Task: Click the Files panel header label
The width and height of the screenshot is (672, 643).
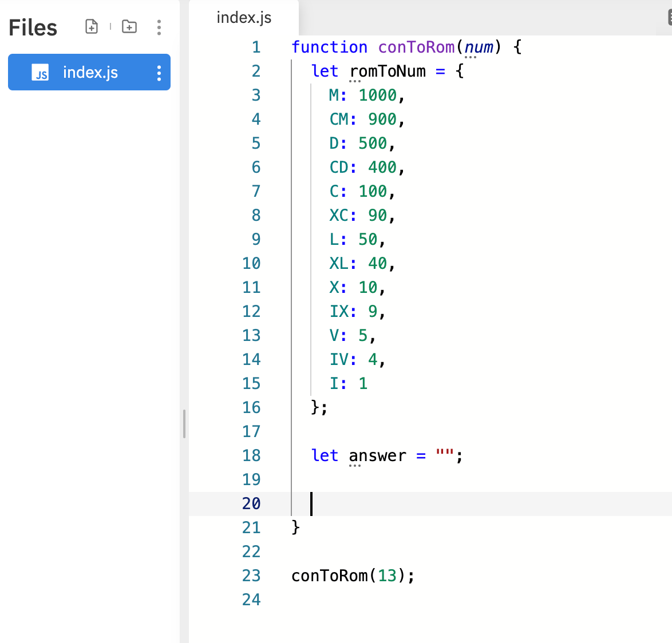Action: point(33,27)
